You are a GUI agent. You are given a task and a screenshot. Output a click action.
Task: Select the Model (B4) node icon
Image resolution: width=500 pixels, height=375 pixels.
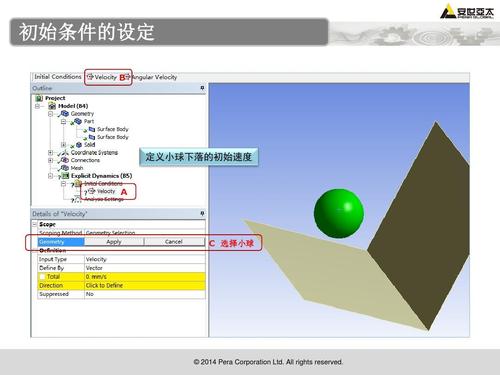tap(52, 106)
